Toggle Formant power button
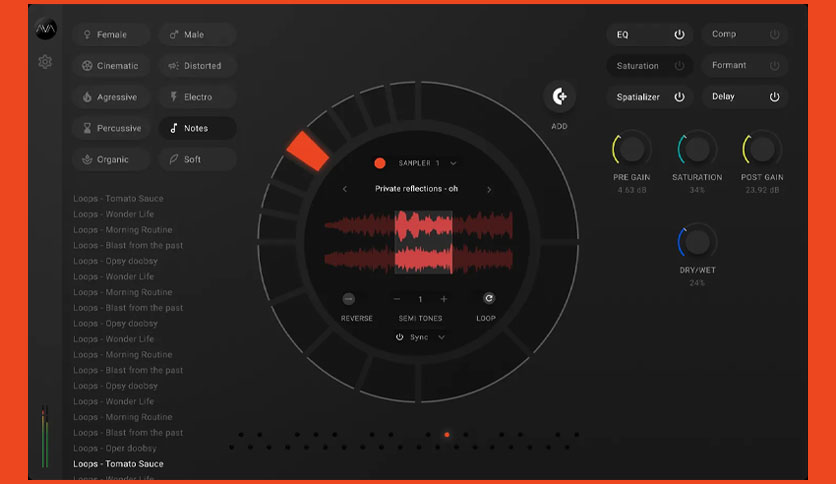 point(775,66)
